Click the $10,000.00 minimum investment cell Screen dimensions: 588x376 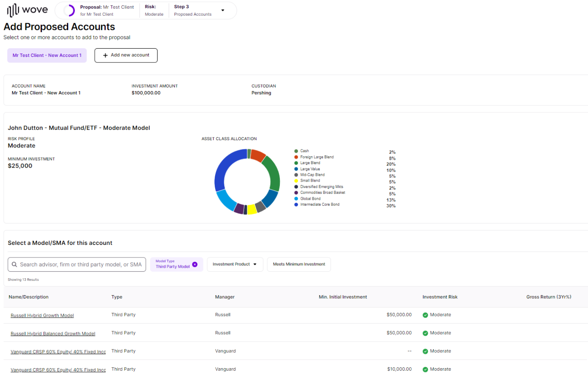pyautogui.click(x=399, y=369)
